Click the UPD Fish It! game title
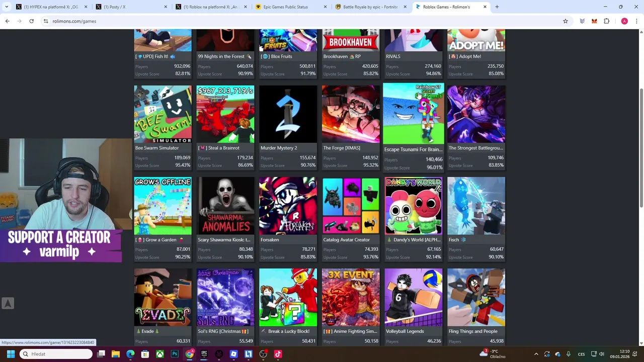Image resolution: width=644 pixels, height=362 pixels. click(x=155, y=56)
